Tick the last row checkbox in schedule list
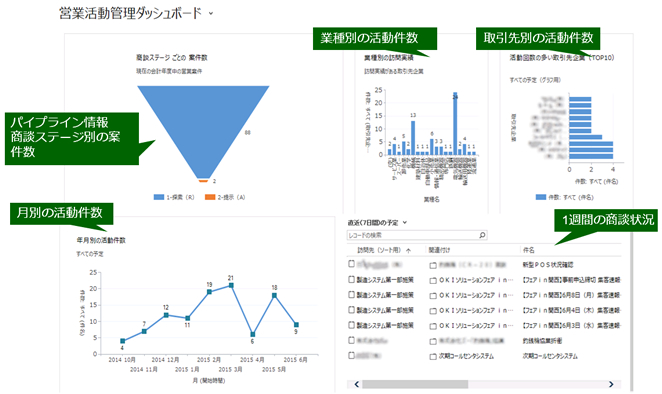The image size is (662, 394). pyautogui.click(x=351, y=355)
